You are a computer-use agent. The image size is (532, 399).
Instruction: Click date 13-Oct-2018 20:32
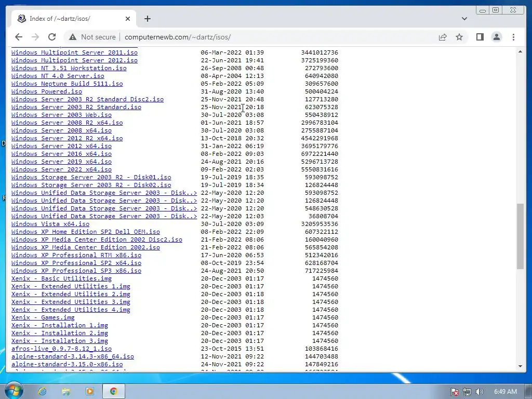tap(232, 138)
